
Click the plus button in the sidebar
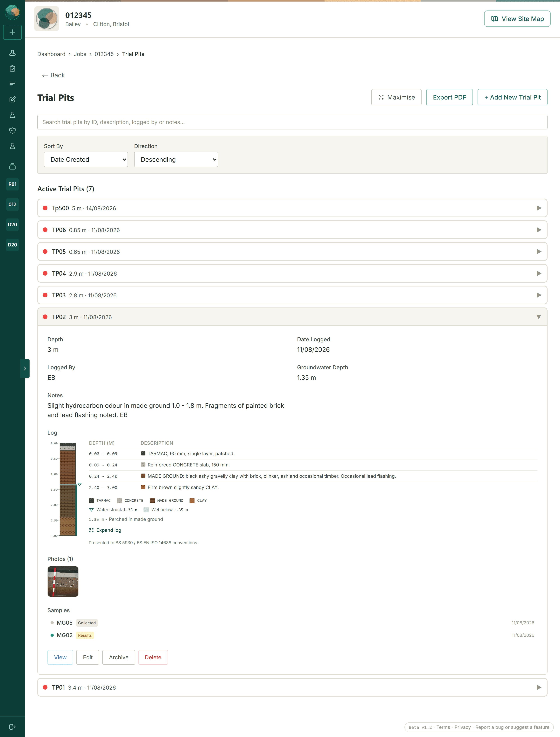12,32
